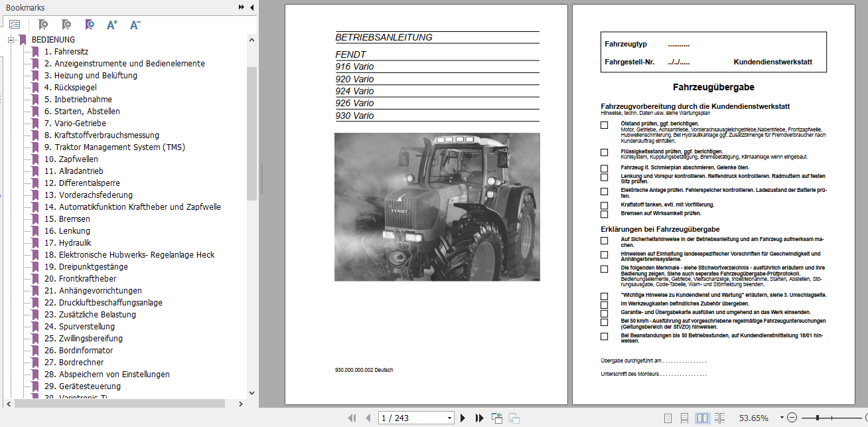
Task: Tick the 'Fahrzeug lt. Schmierplan abschmieren' checkbox
Action: point(604,169)
